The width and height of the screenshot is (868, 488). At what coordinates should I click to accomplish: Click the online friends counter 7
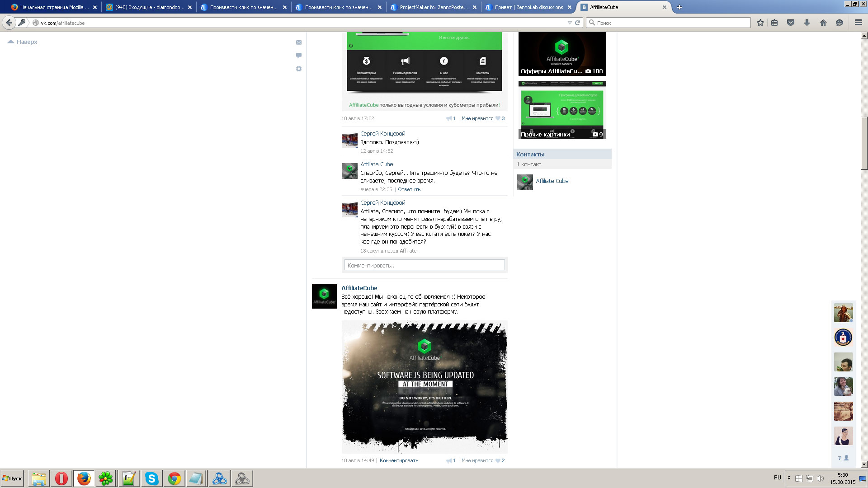[843, 458]
